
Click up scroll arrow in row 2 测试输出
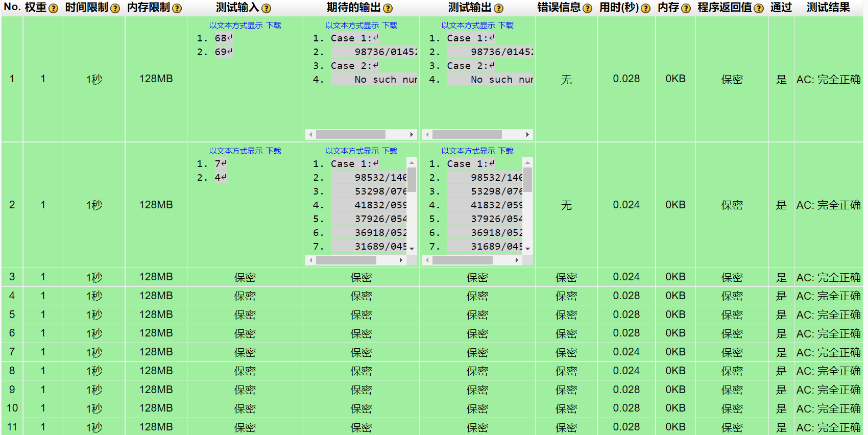tap(528, 162)
